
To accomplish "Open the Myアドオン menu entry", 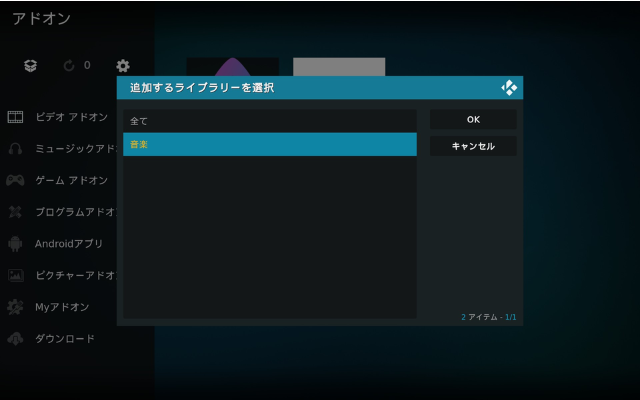I will [x=62, y=307].
